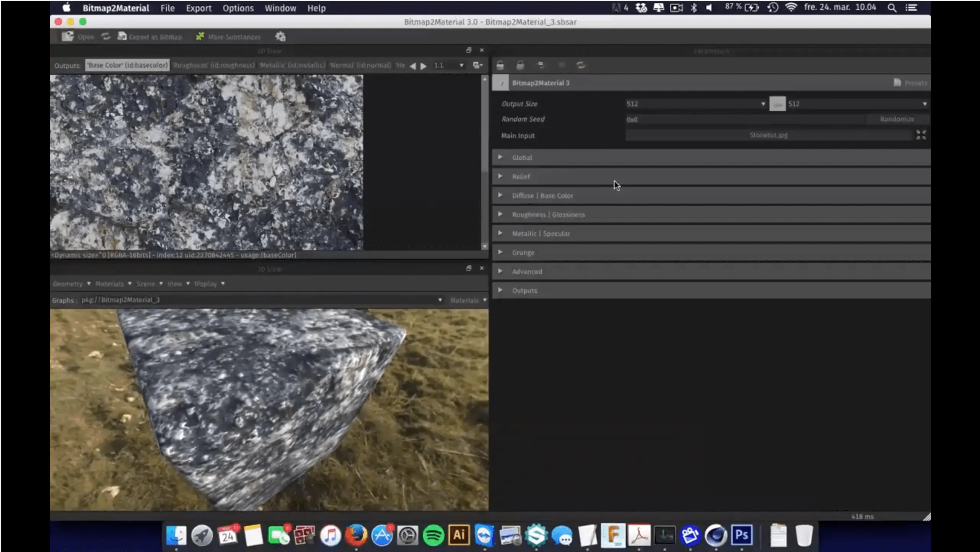The image size is (980, 552).
Task: Expand the Global parameter group
Action: (x=500, y=157)
